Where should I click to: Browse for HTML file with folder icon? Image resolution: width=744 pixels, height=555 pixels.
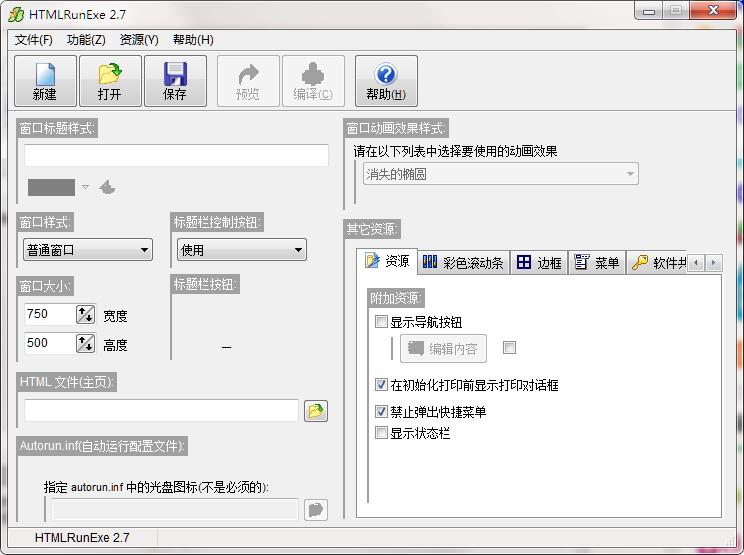coord(316,411)
